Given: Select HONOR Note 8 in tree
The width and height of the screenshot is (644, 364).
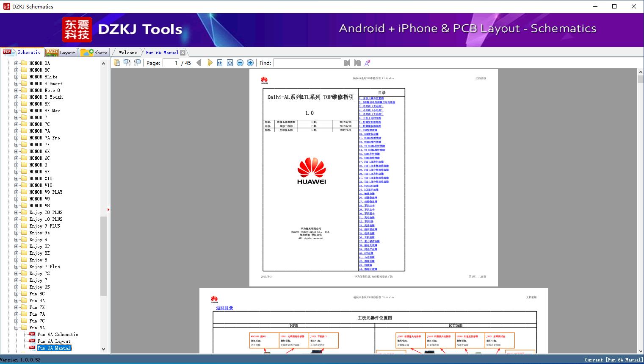Looking at the screenshot, I should [x=44, y=90].
